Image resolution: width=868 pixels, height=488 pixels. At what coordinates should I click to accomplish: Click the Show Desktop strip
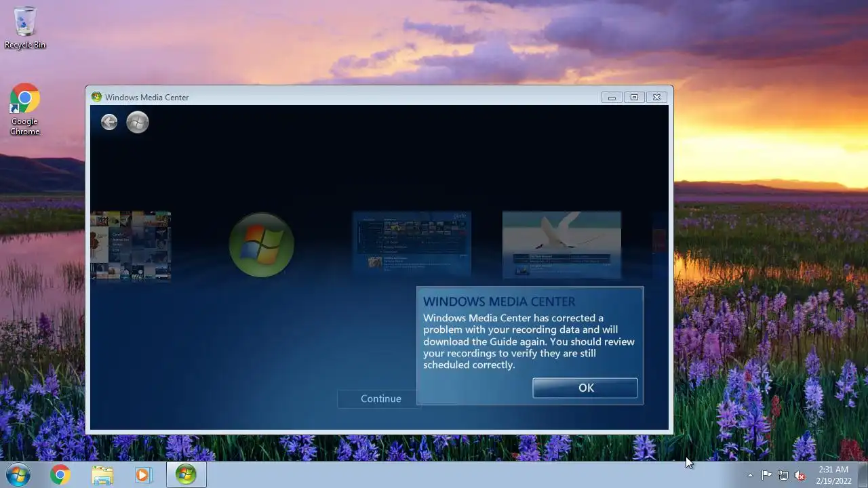point(863,475)
